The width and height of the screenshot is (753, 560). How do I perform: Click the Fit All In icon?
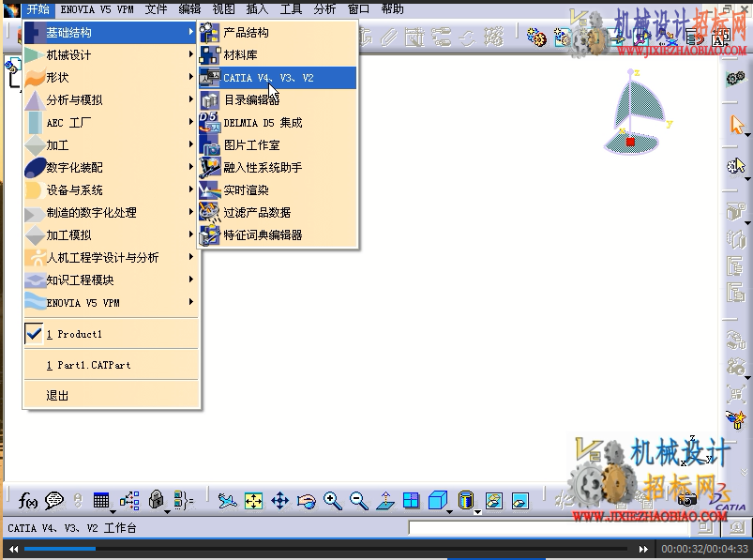click(x=253, y=502)
